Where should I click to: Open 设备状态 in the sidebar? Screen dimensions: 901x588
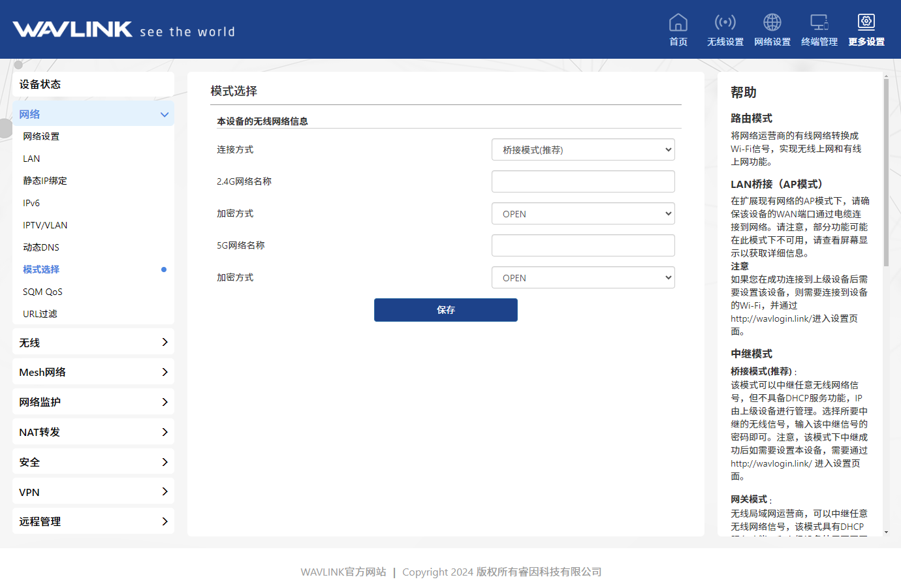pos(93,84)
